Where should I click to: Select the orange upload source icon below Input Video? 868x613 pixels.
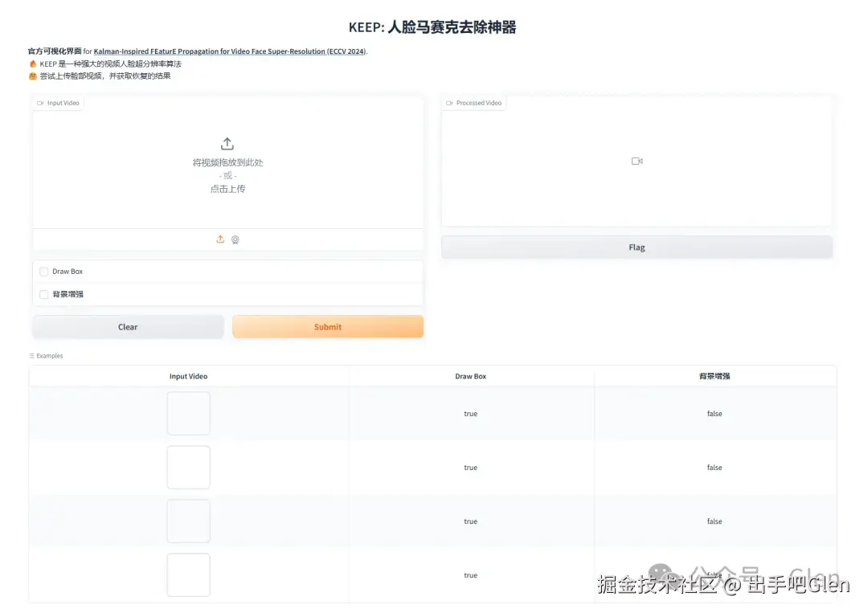220,239
